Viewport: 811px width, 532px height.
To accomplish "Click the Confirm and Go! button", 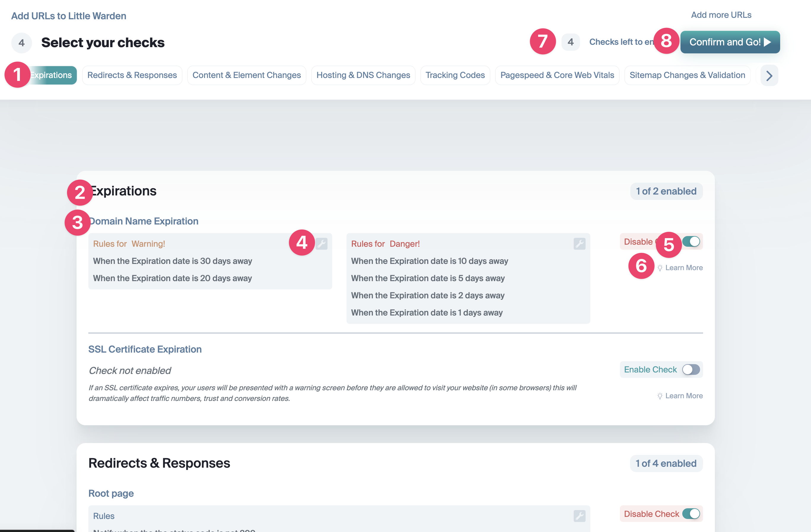I will (x=730, y=42).
